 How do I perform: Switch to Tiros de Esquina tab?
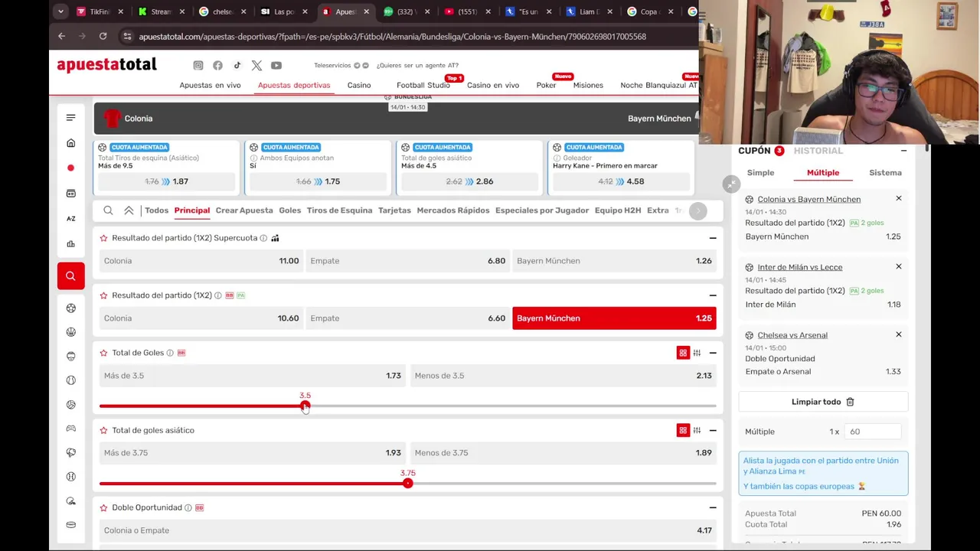click(x=339, y=210)
